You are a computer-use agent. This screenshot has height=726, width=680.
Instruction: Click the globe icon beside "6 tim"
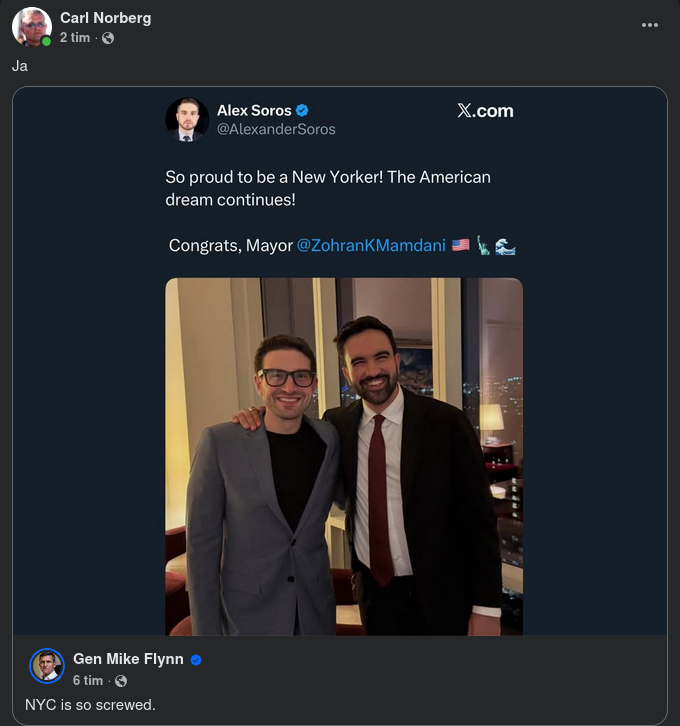[121, 681]
